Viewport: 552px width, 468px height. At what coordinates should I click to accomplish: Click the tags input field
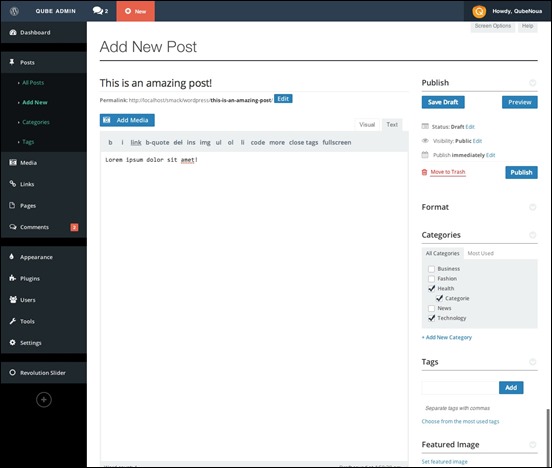pos(460,388)
